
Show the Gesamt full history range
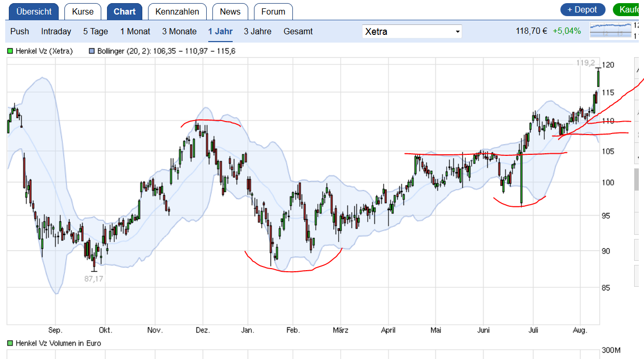point(298,32)
